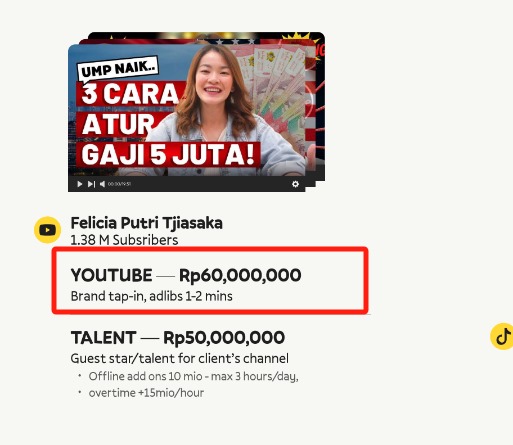Click the Rp60,000,000 price
The image size is (513, 445).
tap(240, 275)
